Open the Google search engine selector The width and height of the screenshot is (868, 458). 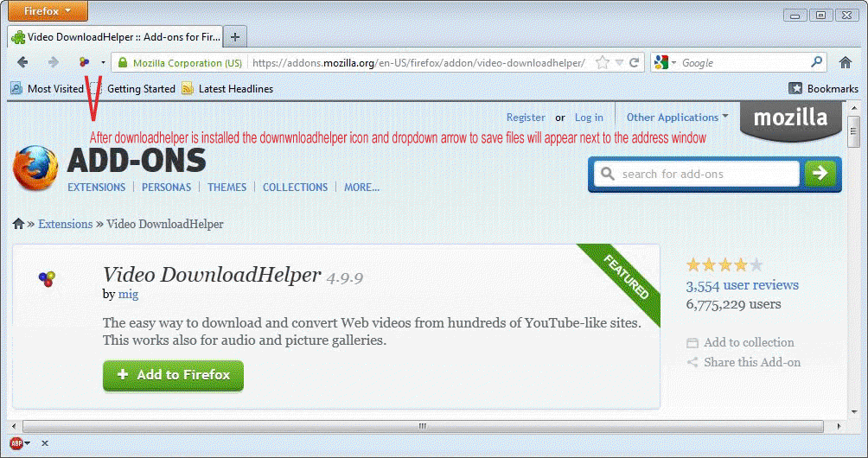coord(664,62)
